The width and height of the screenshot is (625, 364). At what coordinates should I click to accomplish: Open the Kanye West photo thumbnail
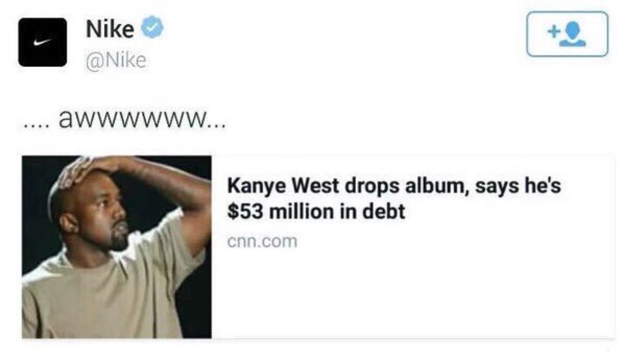click(117, 247)
